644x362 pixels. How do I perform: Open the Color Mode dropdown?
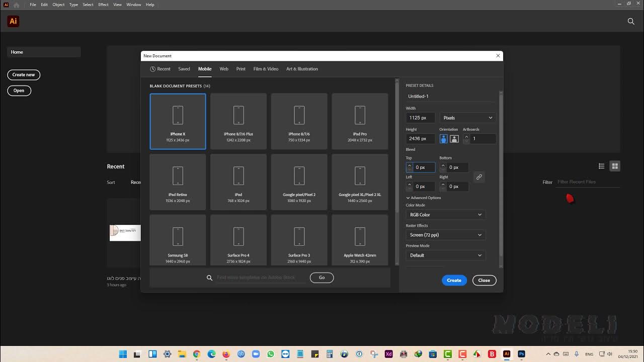[445, 215]
